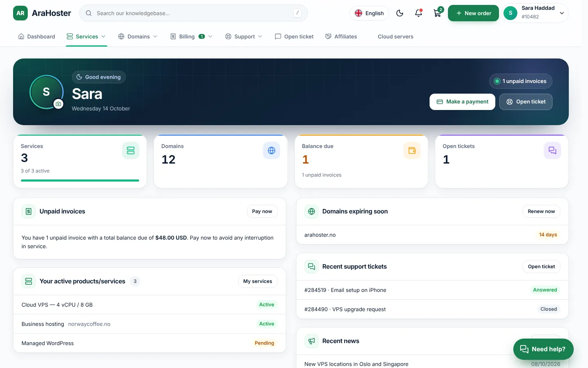
Task: Expand the Sara Haddad account menu
Action: pyautogui.click(x=535, y=13)
